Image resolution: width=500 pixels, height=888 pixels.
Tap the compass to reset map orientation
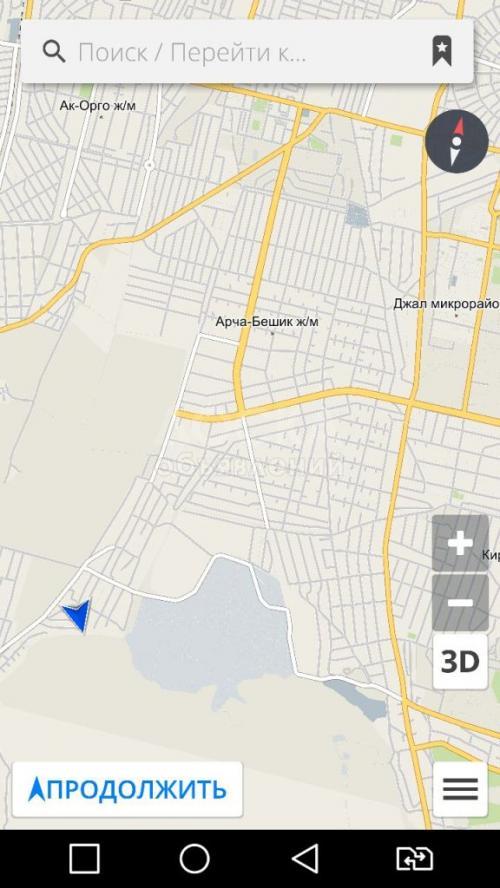[x=457, y=141]
